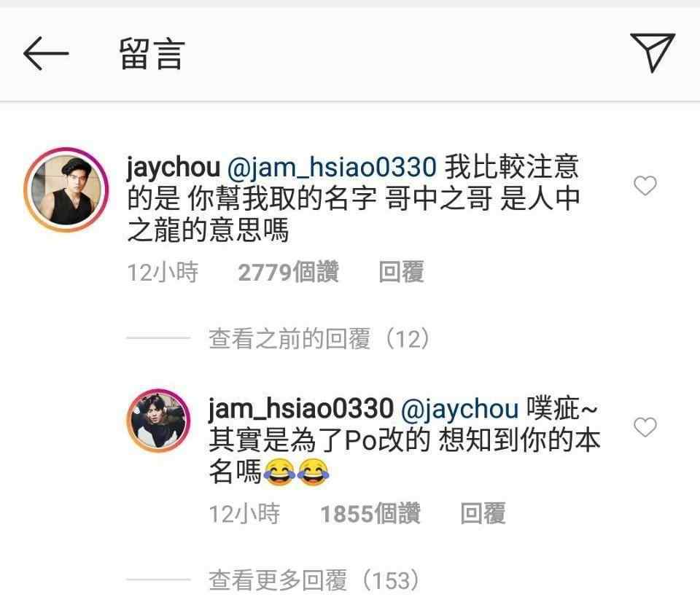Click the jaychou username on first comment
The width and height of the screenshot is (700, 597).
174,167
